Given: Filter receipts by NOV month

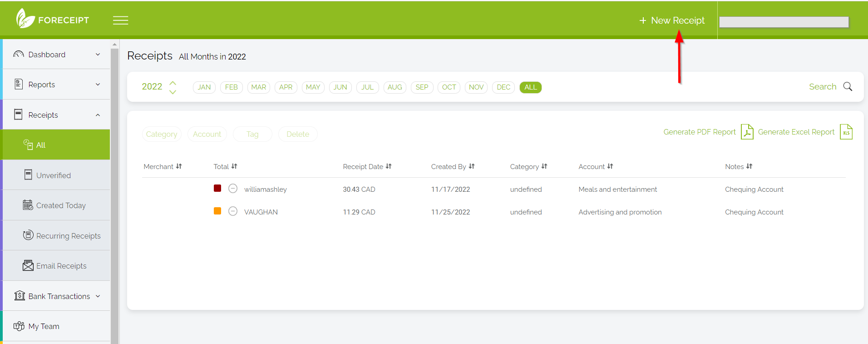Looking at the screenshot, I should click(x=476, y=87).
